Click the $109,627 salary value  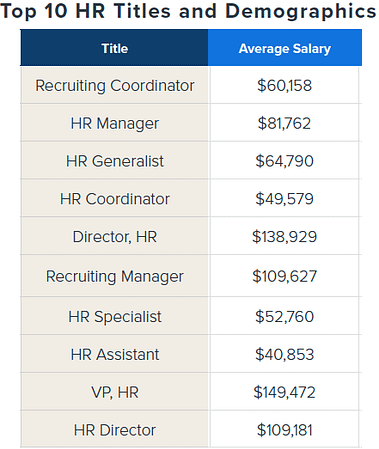(284, 276)
